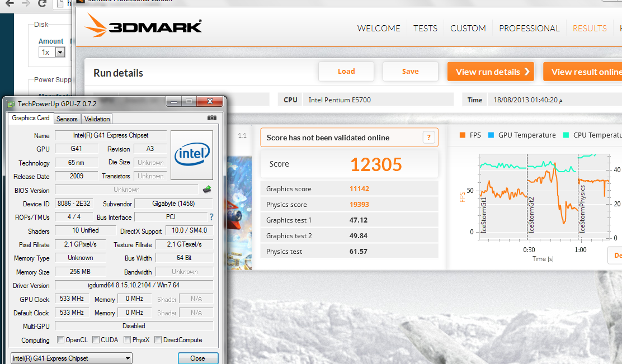Click the browser forward arrow
622x364 pixels.
click(26, 3)
